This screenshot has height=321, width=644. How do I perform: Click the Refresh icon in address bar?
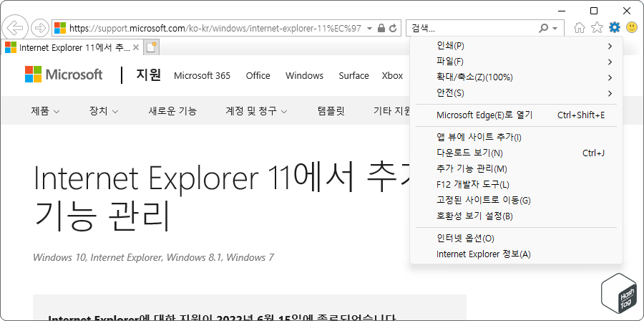[393, 28]
